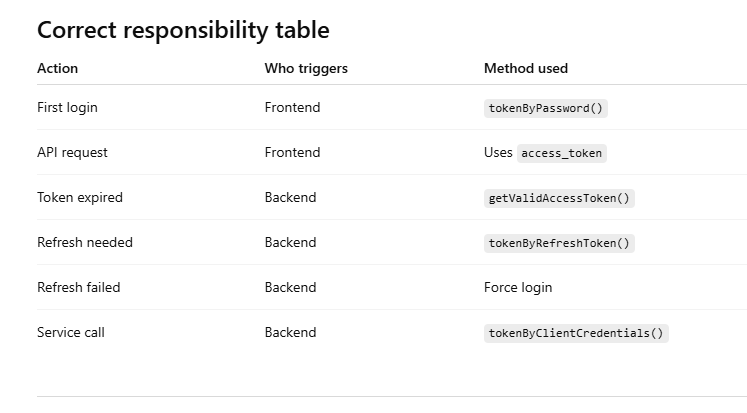Select the tokenByRefreshToken() code snippet
The image size is (747, 413).
coord(559,243)
